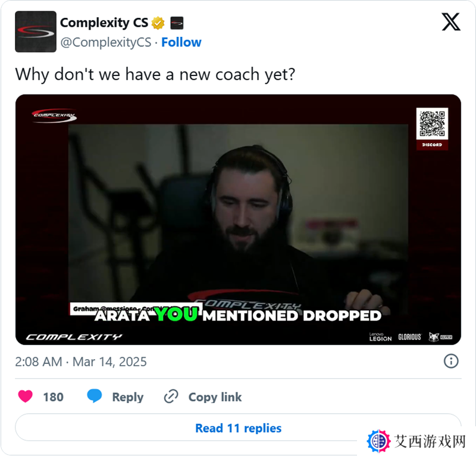Click the Discord QR code
The image size is (476, 456).
point(432,124)
